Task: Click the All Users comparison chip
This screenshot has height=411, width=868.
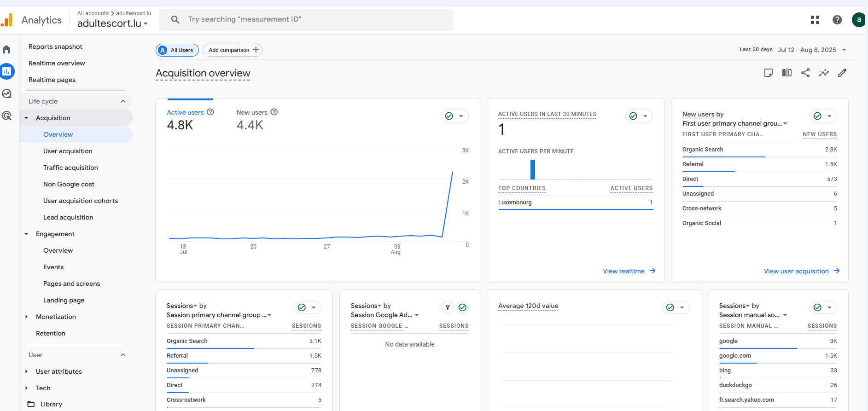Action: click(x=177, y=50)
